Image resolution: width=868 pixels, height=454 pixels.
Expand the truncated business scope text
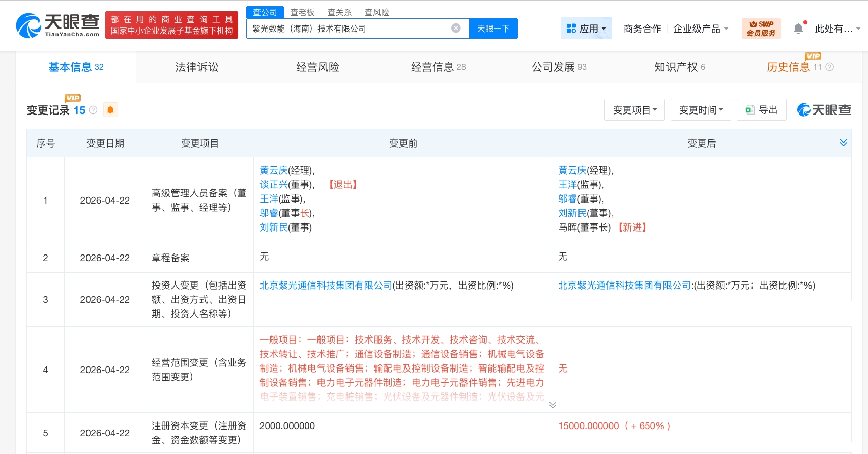click(x=553, y=405)
